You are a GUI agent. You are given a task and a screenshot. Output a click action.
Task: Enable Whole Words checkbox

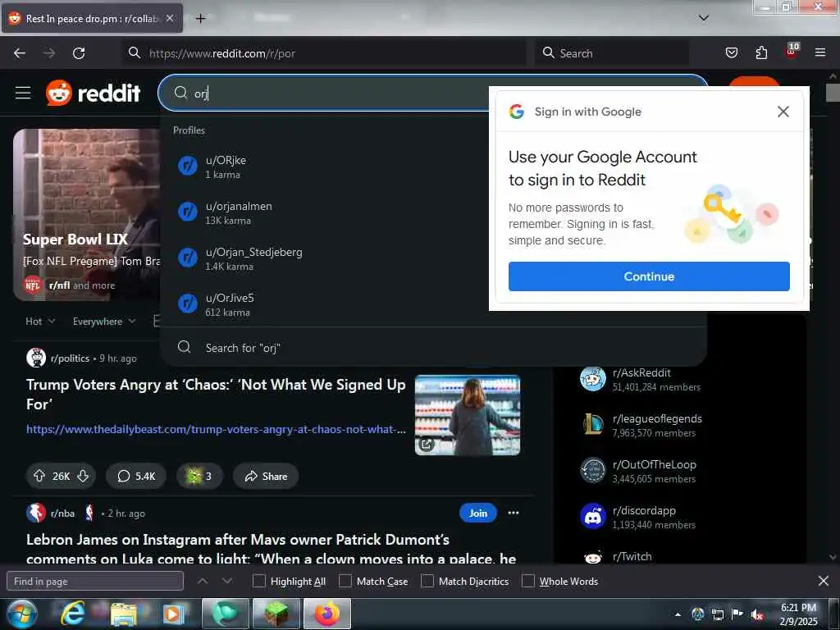click(527, 582)
